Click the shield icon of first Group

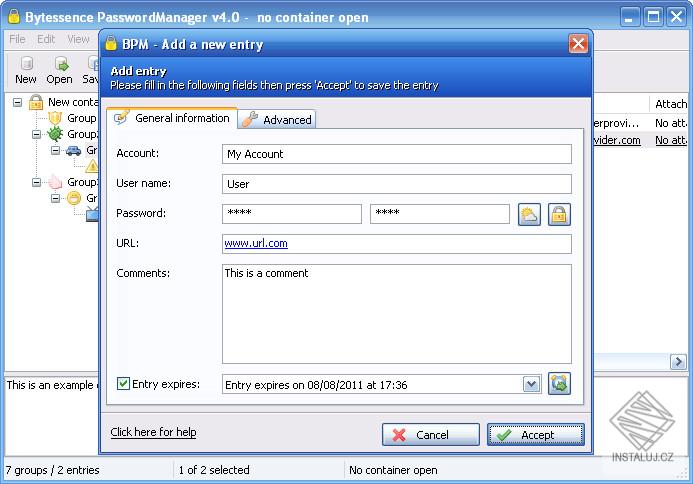click(55, 118)
